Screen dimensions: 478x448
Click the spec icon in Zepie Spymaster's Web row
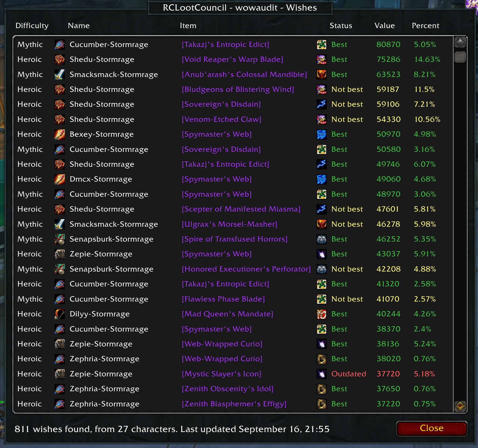[321, 254]
